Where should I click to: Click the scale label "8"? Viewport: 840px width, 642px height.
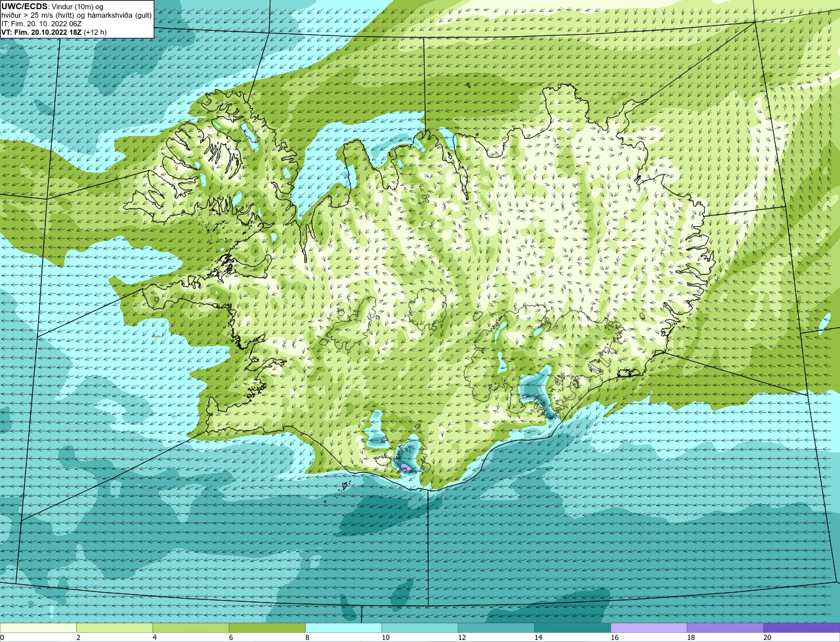click(307, 637)
